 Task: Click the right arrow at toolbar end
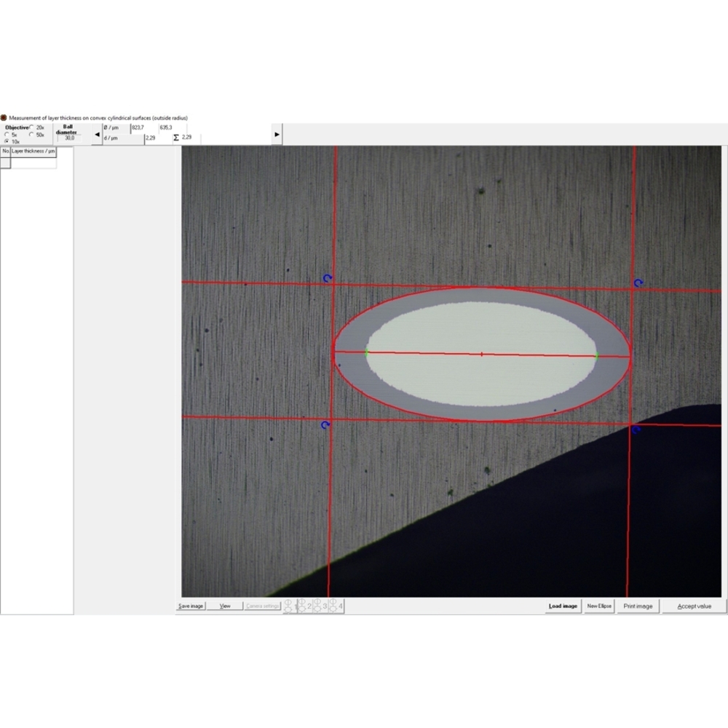click(277, 134)
